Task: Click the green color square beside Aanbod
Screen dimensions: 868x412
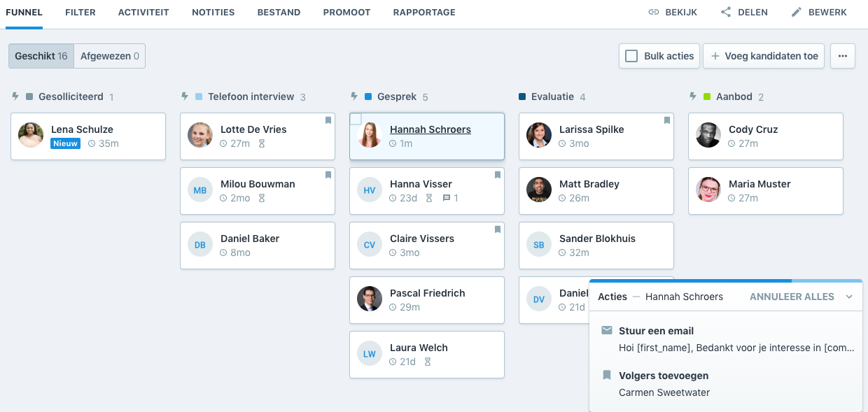Action: [x=707, y=97]
